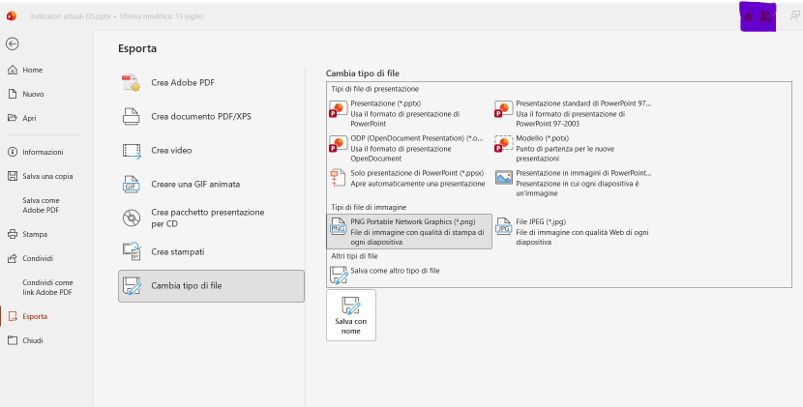Click the back arrow icon
The height and width of the screenshot is (407, 803).
point(12,44)
